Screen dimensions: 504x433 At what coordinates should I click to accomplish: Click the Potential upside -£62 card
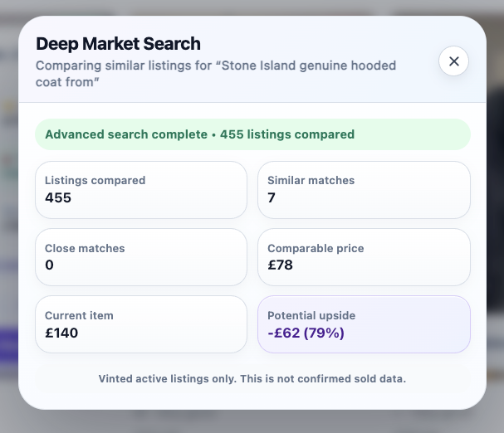point(364,324)
